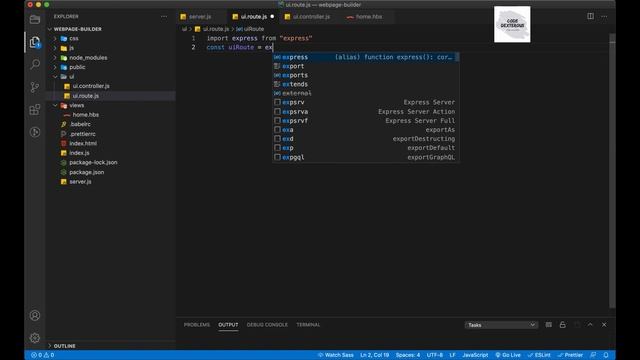This screenshot has height=360, width=640.
Task: Click the unsaved dot on ui.route.js tab
Action: 272,17
